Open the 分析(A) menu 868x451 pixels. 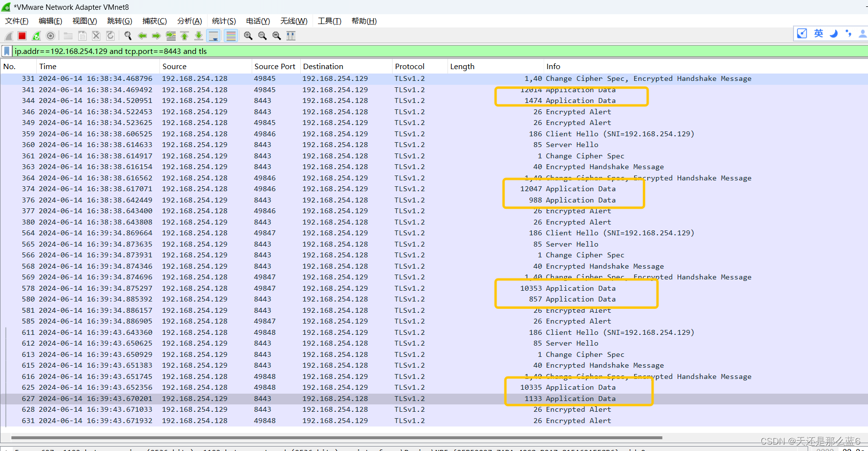click(189, 21)
